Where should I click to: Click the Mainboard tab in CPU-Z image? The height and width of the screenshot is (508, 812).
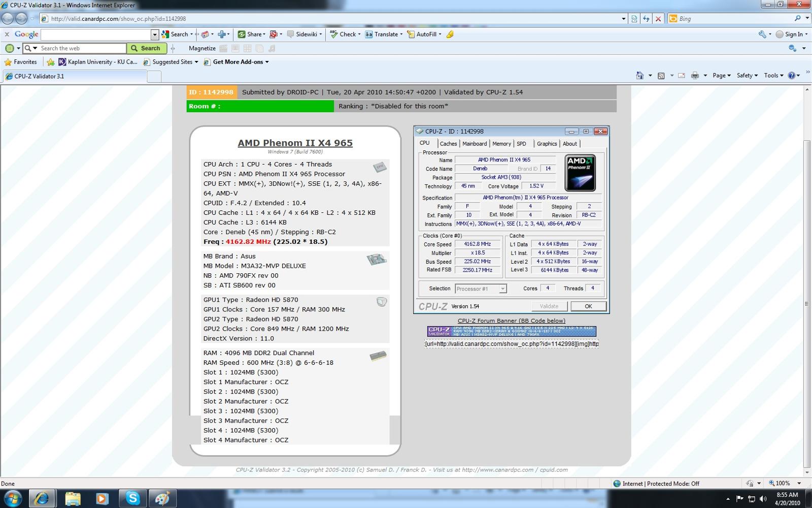pos(475,144)
